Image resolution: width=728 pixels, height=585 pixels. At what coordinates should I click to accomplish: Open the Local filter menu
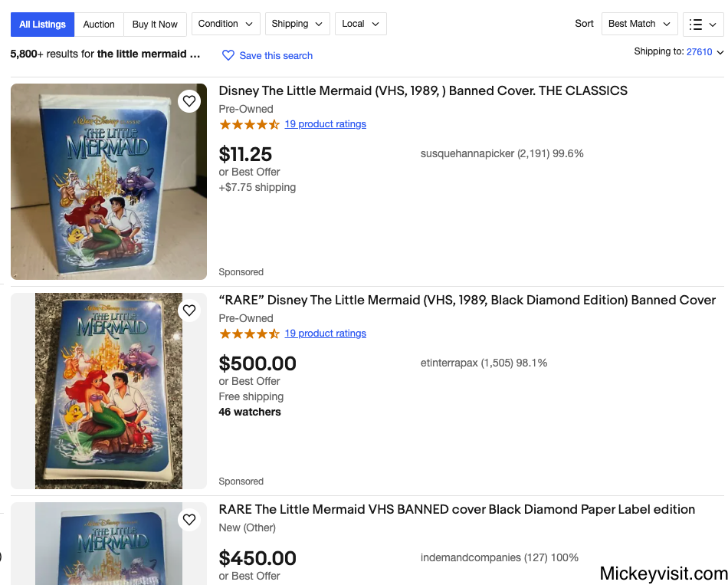[360, 24]
